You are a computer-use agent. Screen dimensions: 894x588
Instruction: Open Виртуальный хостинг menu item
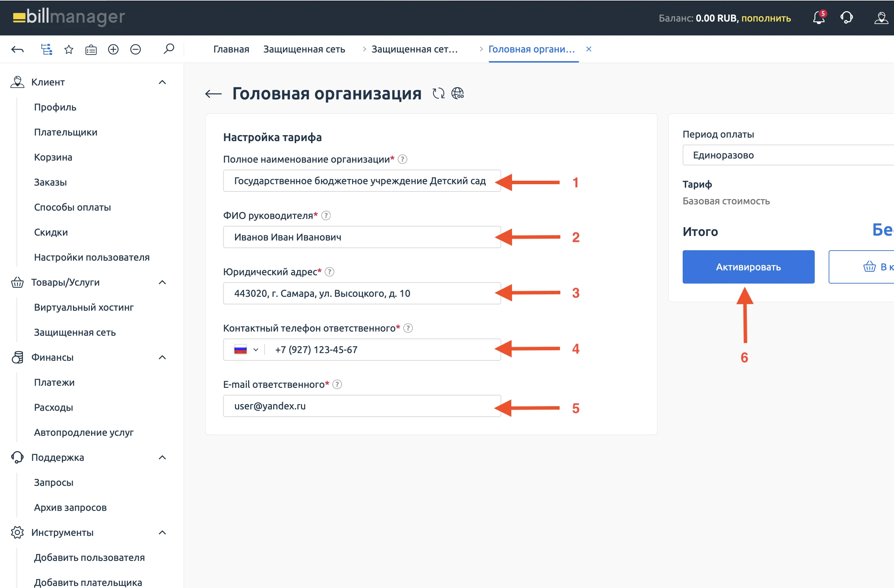click(x=84, y=308)
